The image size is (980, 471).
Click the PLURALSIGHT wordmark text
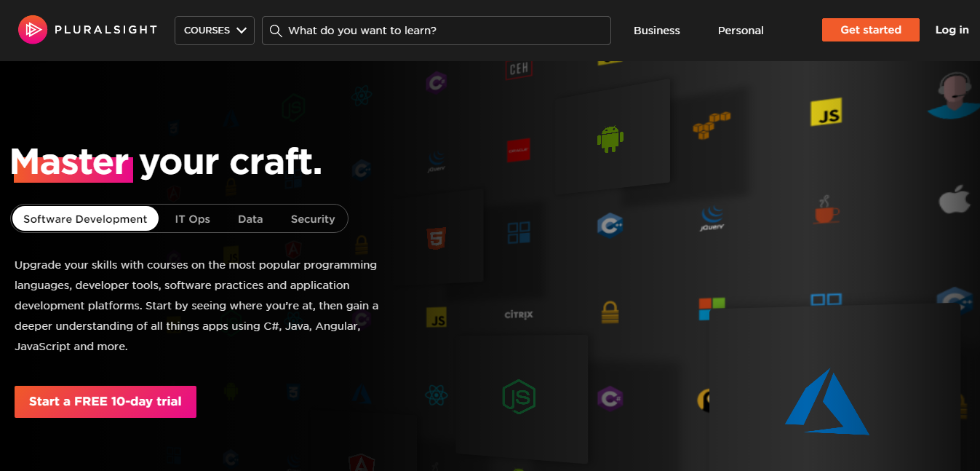(x=105, y=30)
